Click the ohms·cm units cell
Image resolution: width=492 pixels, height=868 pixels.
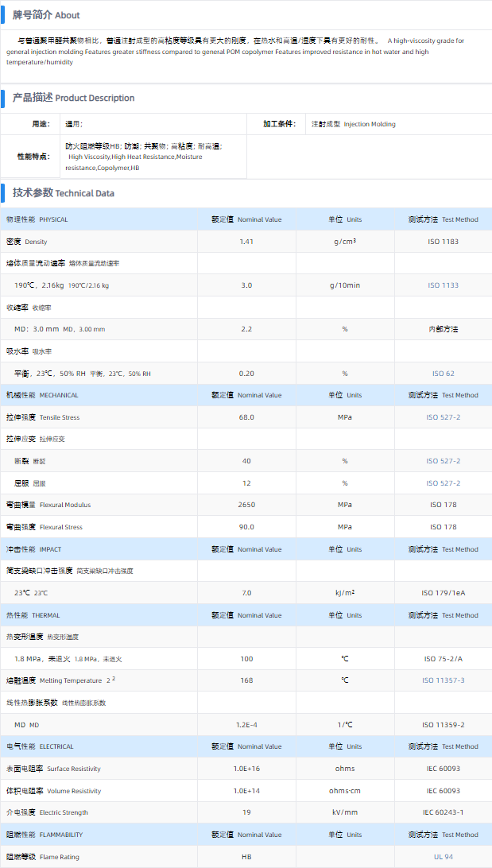[x=345, y=791]
